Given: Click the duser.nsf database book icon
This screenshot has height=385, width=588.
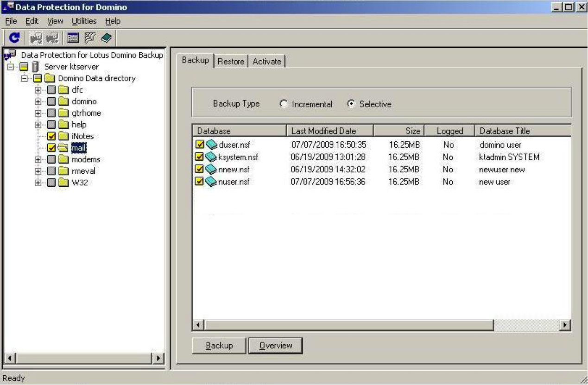Looking at the screenshot, I should pyautogui.click(x=211, y=145).
